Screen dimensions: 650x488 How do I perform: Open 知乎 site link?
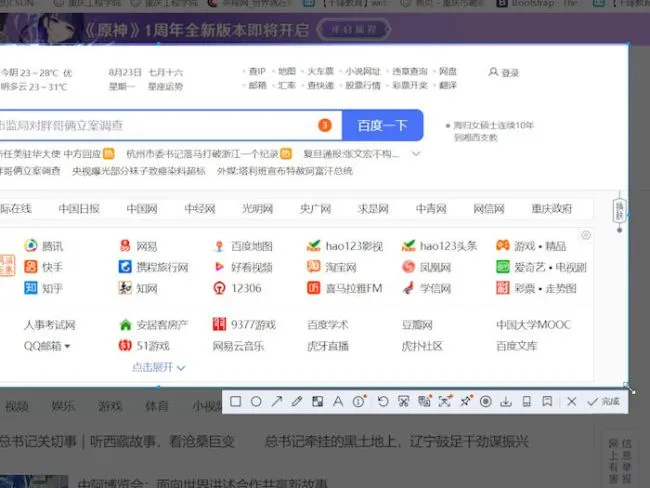coord(52,288)
